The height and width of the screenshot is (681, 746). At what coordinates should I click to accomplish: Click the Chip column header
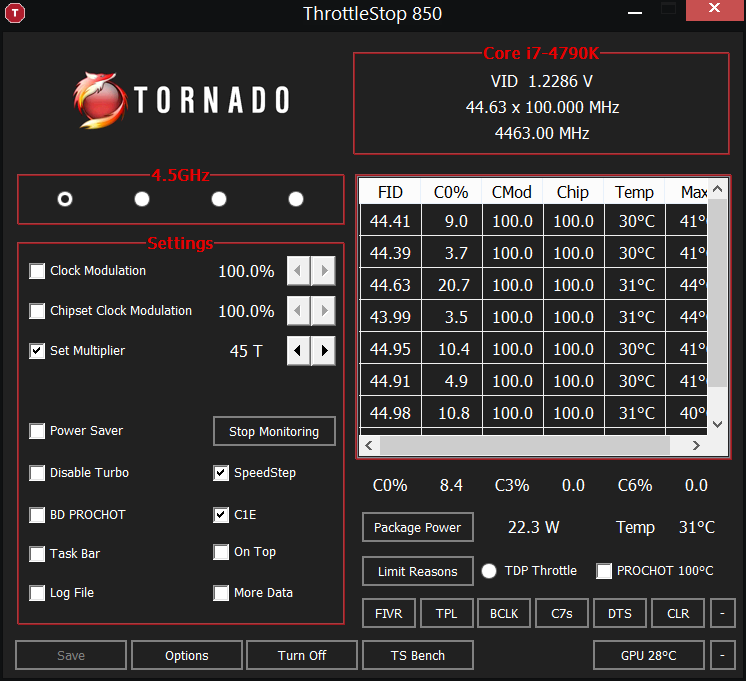[573, 192]
